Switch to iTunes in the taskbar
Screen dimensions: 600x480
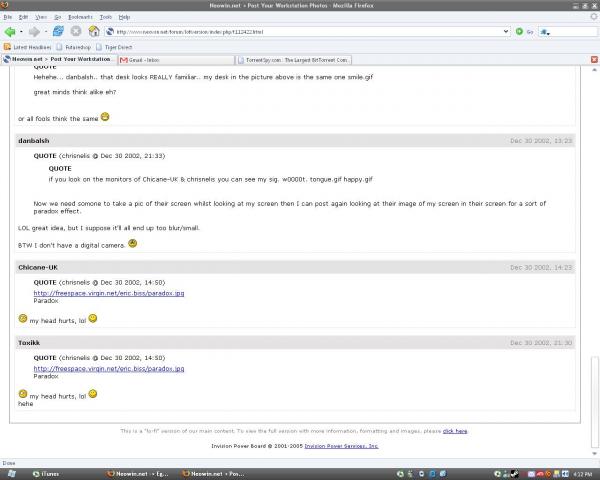click(46, 474)
